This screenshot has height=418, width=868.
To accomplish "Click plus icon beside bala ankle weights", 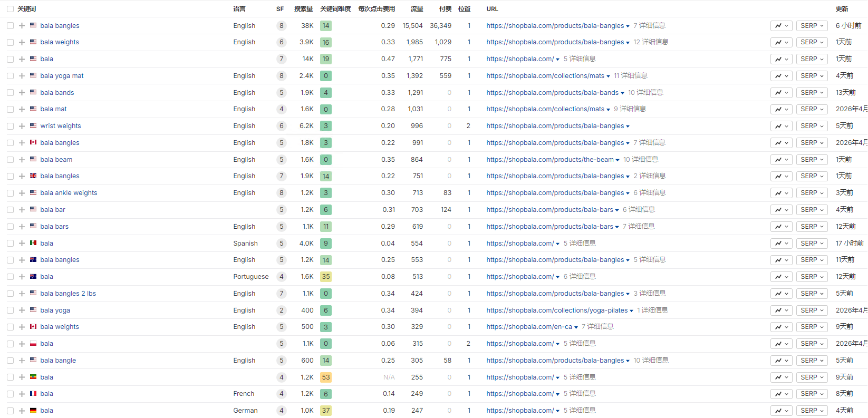I will [22, 193].
